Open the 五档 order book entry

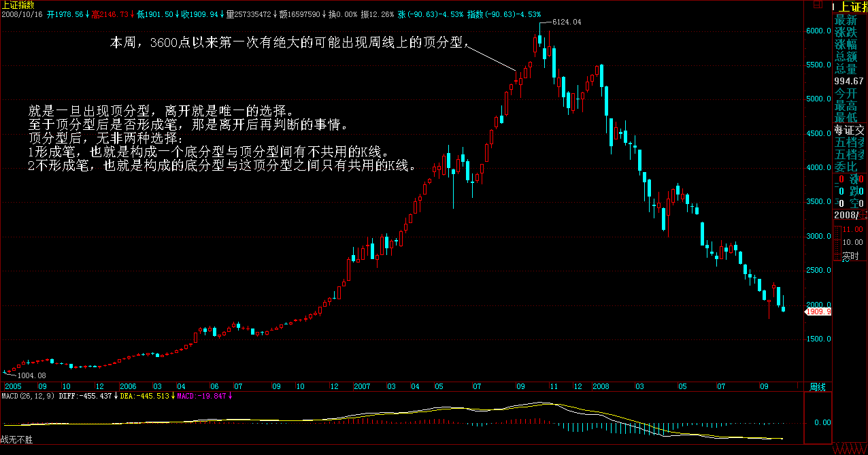tap(850, 142)
